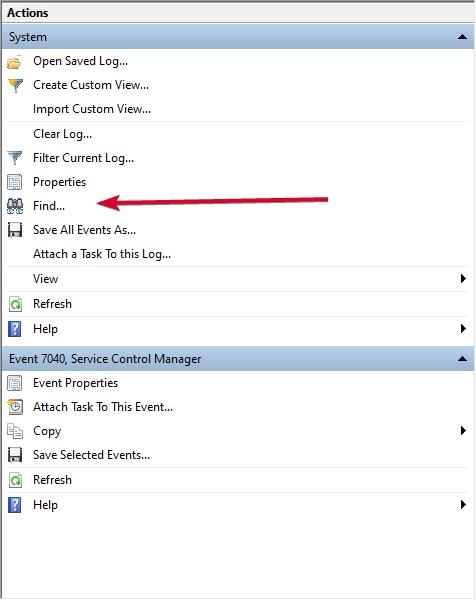This screenshot has height=600, width=476.
Task: Open Filter Current Log dialog
Action: tap(83, 158)
